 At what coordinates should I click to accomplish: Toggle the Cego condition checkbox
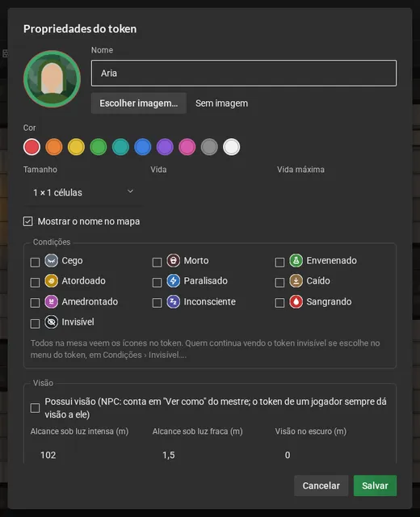(x=35, y=263)
